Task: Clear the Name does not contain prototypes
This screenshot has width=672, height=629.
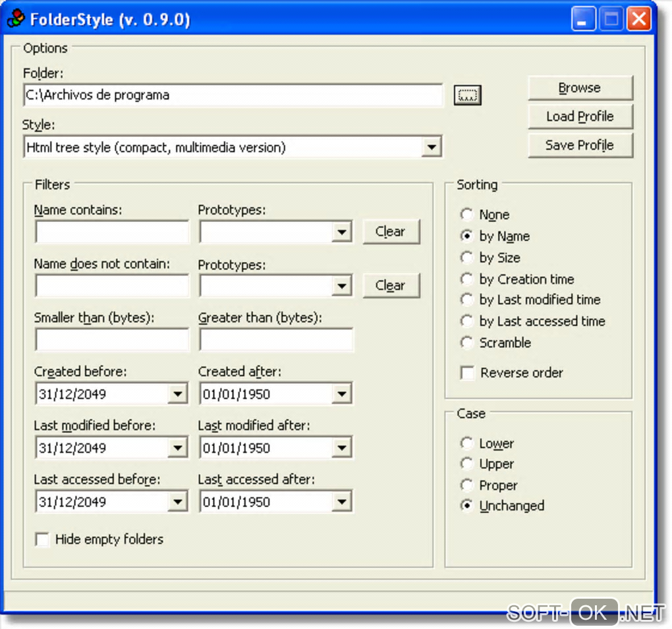Action: point(391,286)
